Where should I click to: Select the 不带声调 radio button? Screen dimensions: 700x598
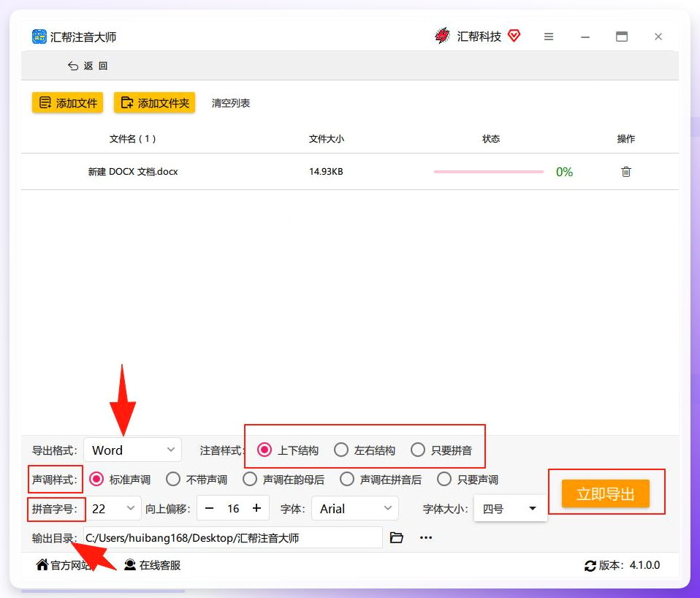coord(173,479)
